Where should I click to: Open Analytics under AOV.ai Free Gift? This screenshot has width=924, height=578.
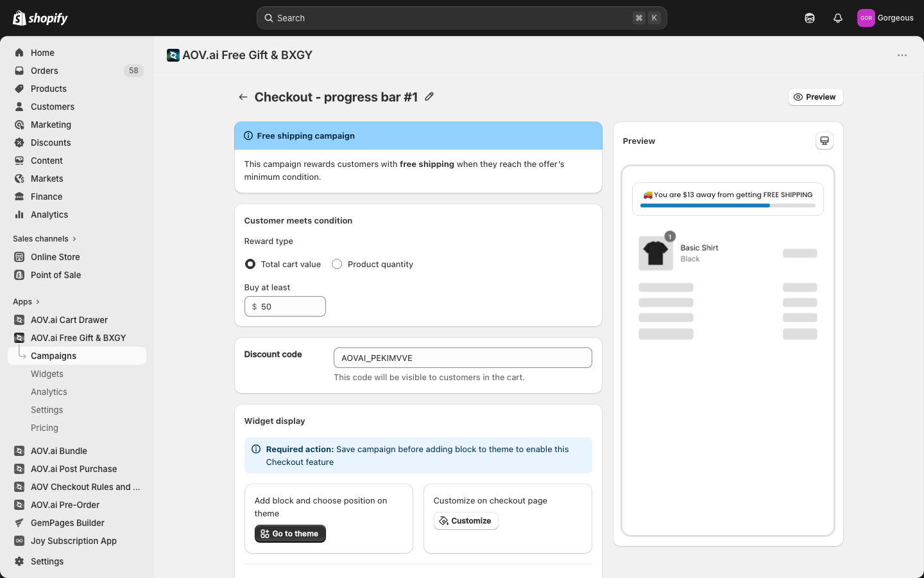pos(77,392)
